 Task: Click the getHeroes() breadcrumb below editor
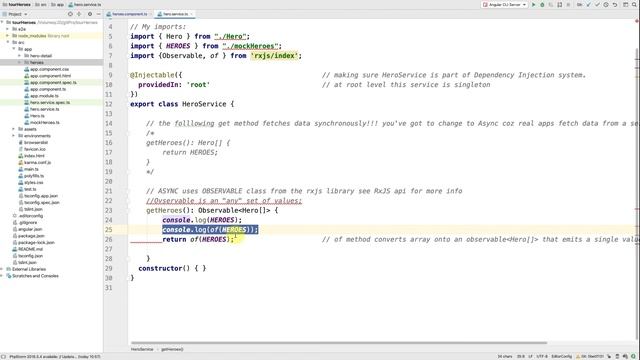click(x=172, y=349)
